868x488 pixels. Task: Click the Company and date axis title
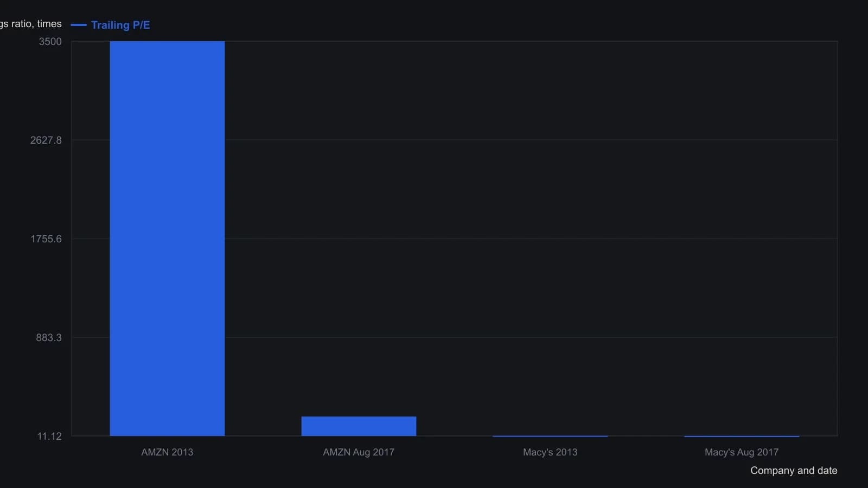coord(794,471)
